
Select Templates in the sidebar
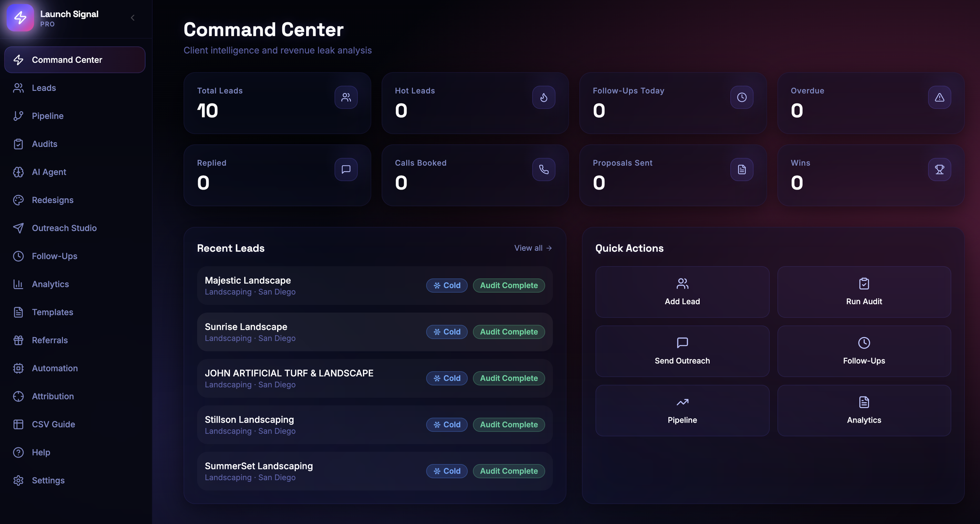pyautogui.click(x=52, y=312)
